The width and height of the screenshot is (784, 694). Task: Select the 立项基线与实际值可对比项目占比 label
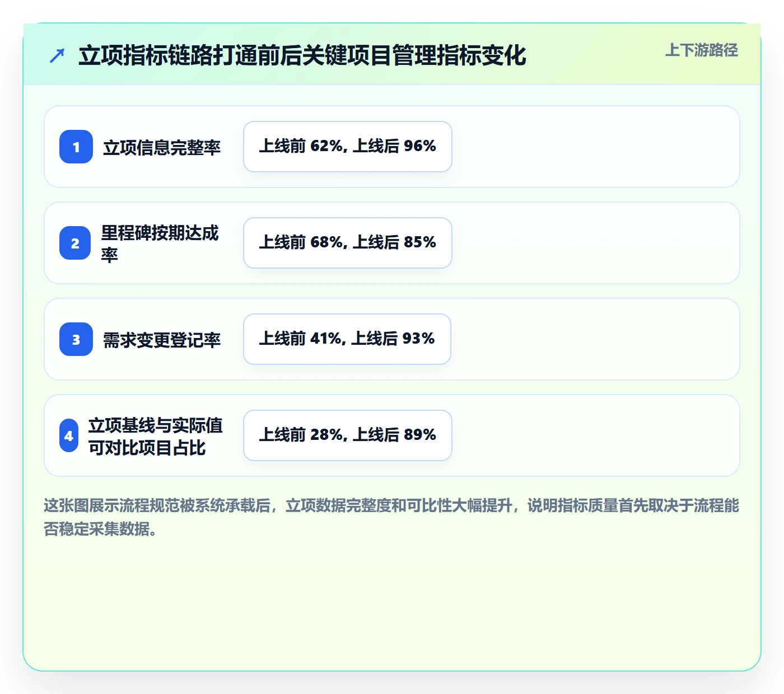(x=156, y=436)
